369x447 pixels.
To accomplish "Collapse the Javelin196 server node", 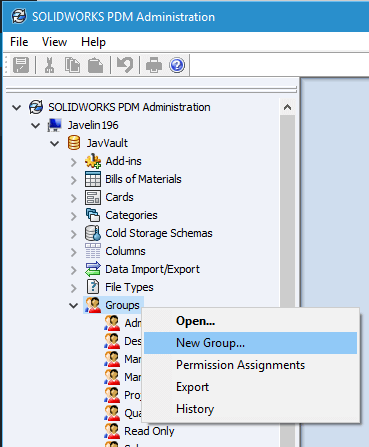I will [35, 126].
